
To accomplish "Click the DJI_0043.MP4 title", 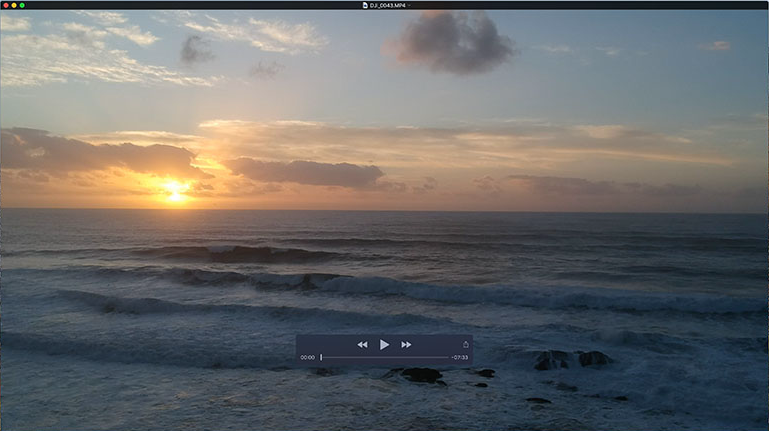I will pyautogui.click(x=387, y=5).
